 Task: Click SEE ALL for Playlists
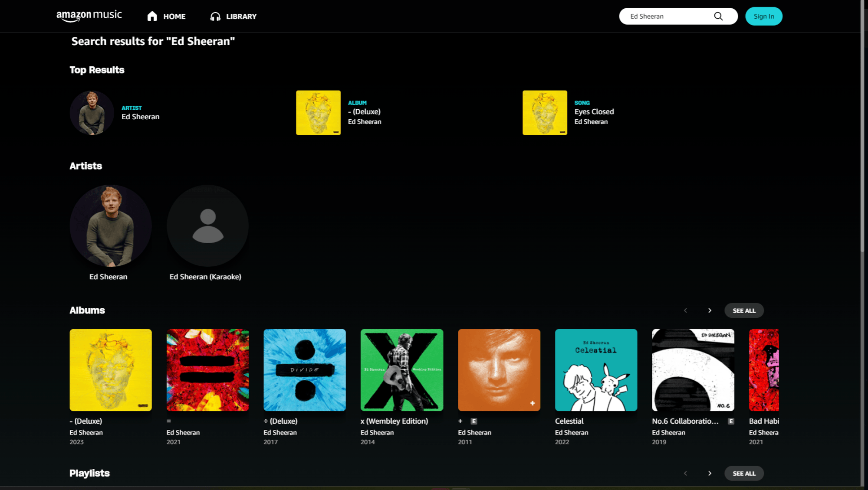pos(744,473)
